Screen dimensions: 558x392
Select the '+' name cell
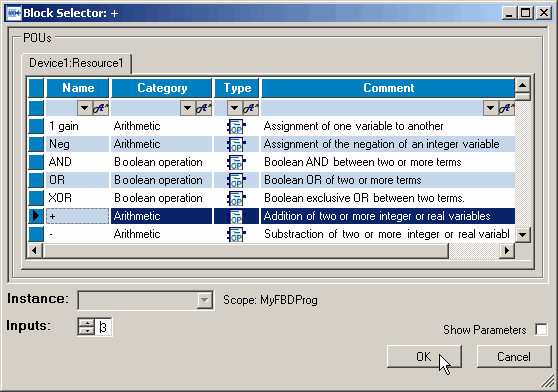78,216
